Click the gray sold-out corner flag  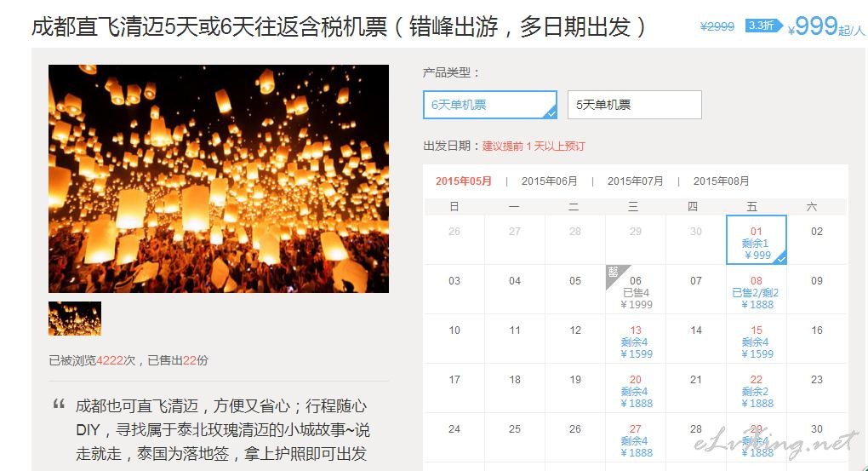tap(614, 273)
